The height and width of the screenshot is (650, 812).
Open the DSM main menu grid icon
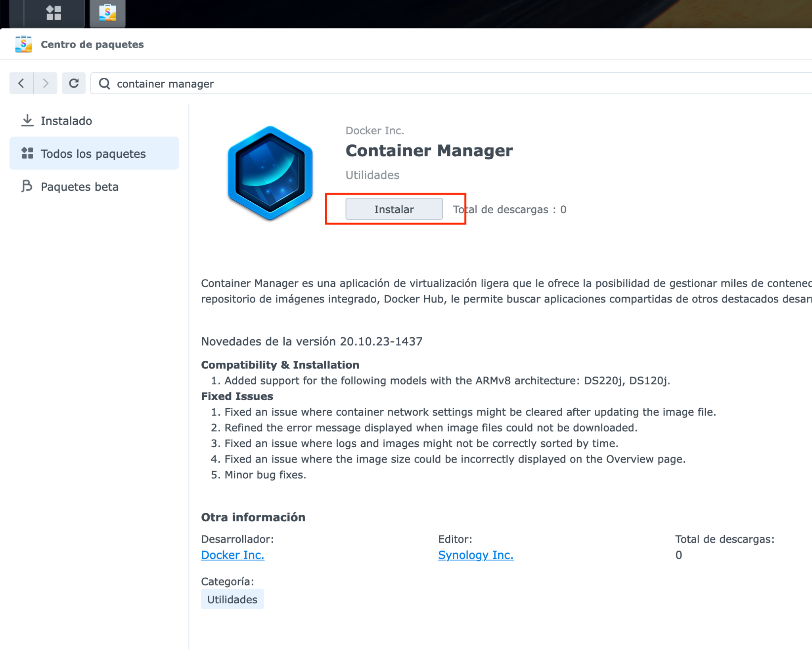pyautogui.click(x=54, y=13)
